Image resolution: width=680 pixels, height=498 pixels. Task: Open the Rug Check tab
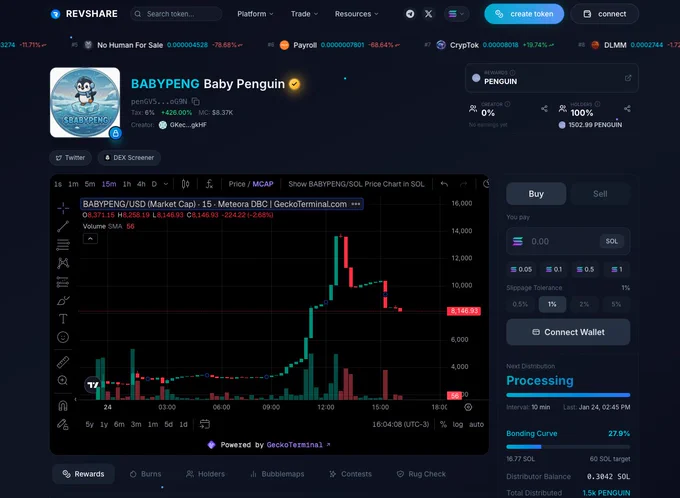tap(422, 474)
